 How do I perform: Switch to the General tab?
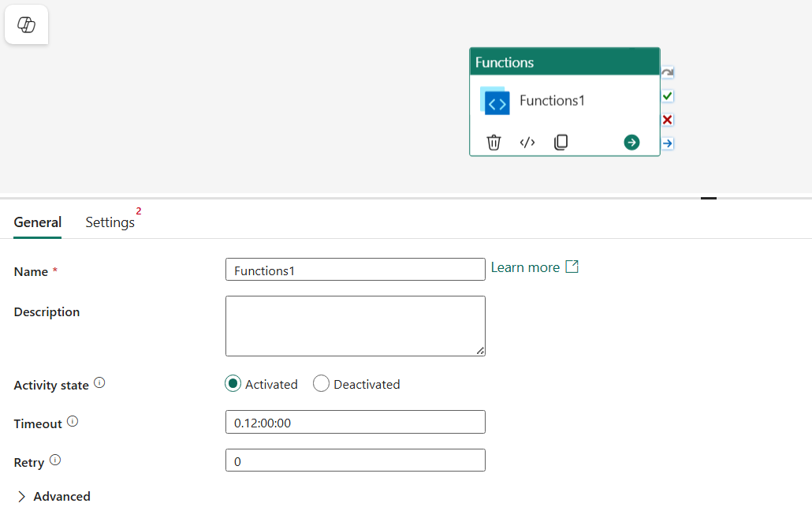tap(37, 222)
